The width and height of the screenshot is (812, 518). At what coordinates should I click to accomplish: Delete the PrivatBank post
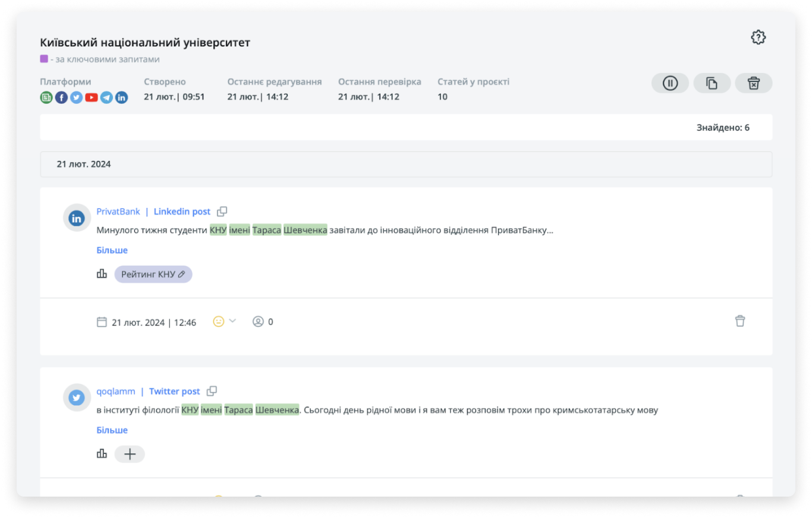739,321
